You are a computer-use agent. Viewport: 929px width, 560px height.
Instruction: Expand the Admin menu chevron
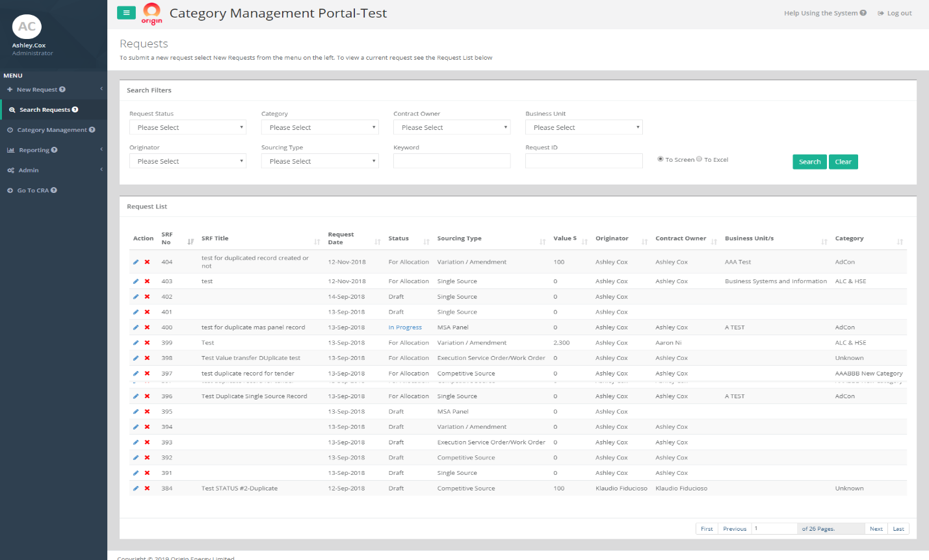tap(101, 170)
